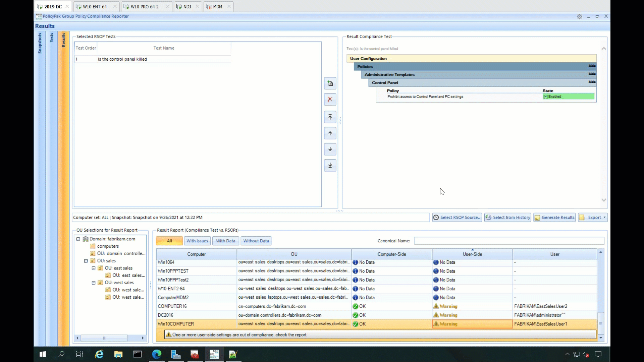Image resolution: width=644 pixels, height=362 pixels.
Task: Click Select from History button
Action: tap(507, 218)
